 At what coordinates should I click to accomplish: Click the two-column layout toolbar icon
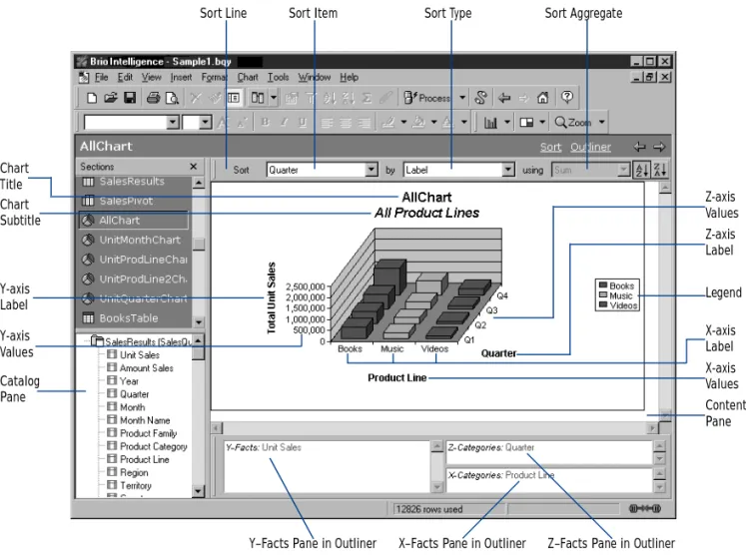(258, 98)
